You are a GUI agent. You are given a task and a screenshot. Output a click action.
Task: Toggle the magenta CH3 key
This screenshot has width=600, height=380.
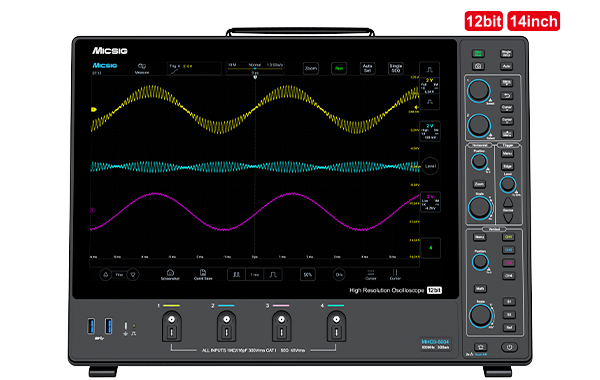click(508, 263)
